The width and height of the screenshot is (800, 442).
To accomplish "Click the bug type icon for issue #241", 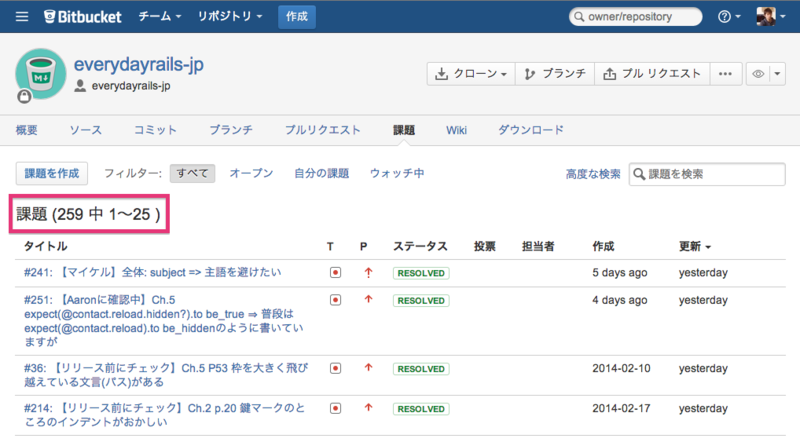I will [335, 273].
